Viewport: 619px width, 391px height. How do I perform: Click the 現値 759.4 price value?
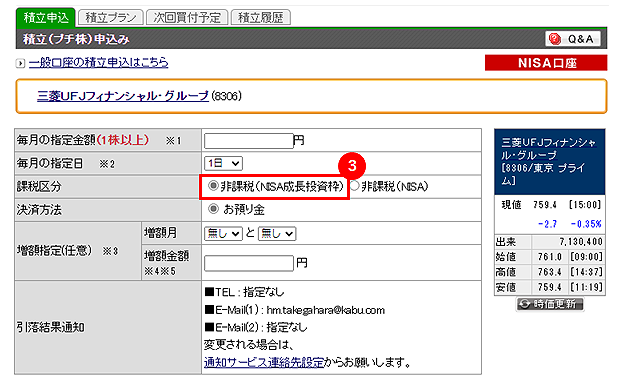(545, 205)
